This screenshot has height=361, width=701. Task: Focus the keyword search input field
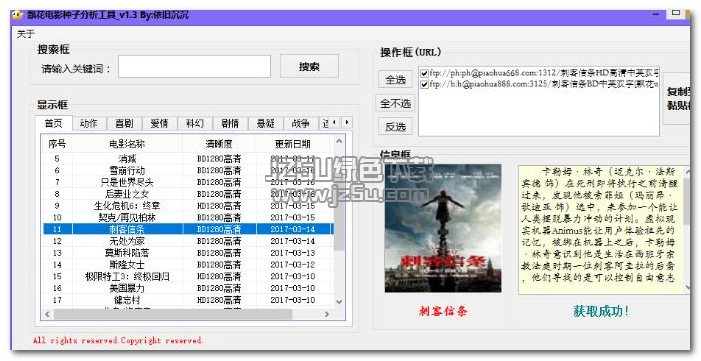194,67
